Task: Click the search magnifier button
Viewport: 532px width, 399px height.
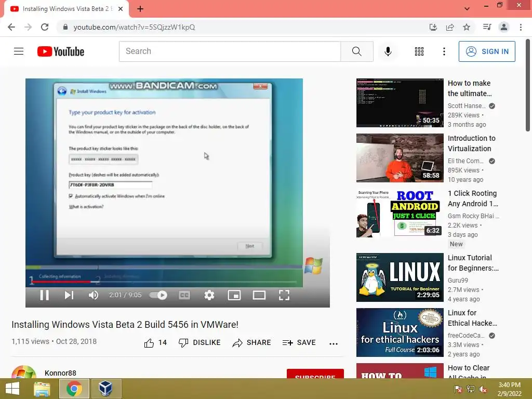Action: coord(357,51)
